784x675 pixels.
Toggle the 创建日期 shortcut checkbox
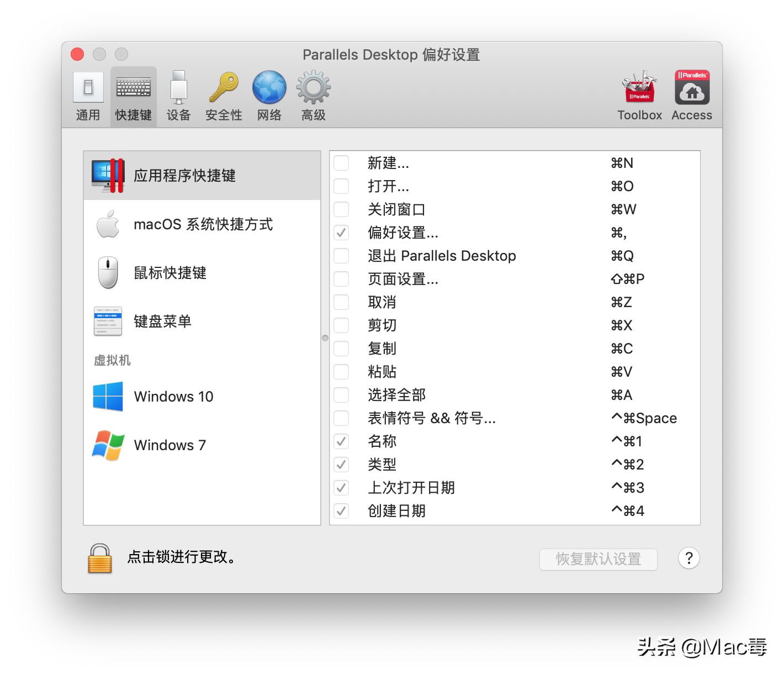341,511
